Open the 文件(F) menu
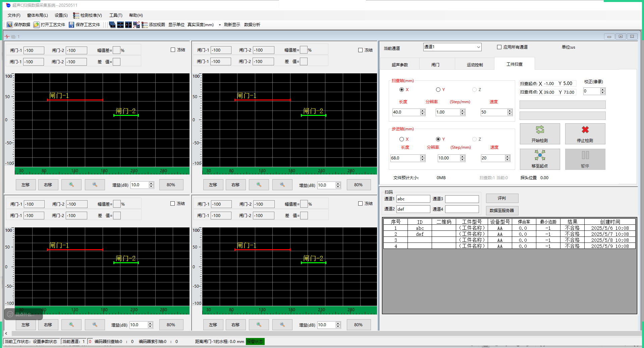Screen dimensions: 644x348 [14, 15]
